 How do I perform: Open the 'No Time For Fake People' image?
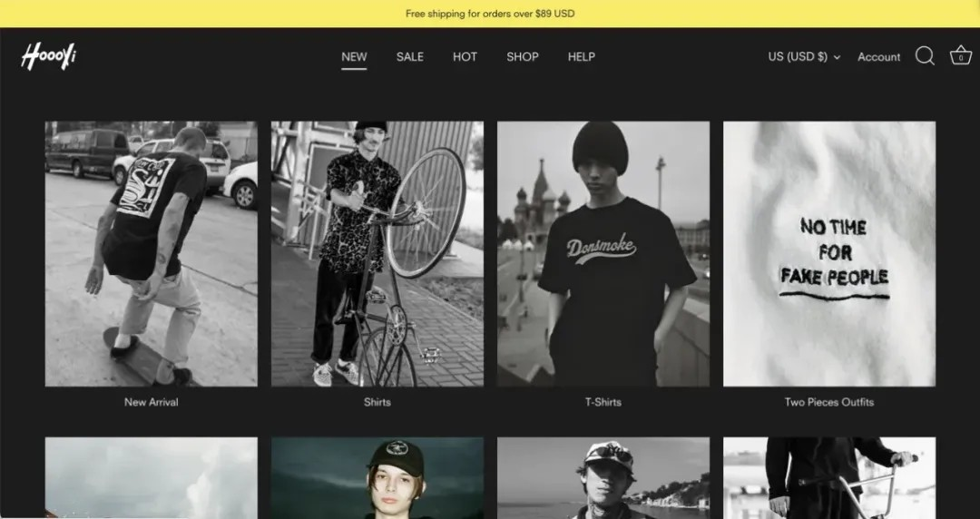click(829, 254)
